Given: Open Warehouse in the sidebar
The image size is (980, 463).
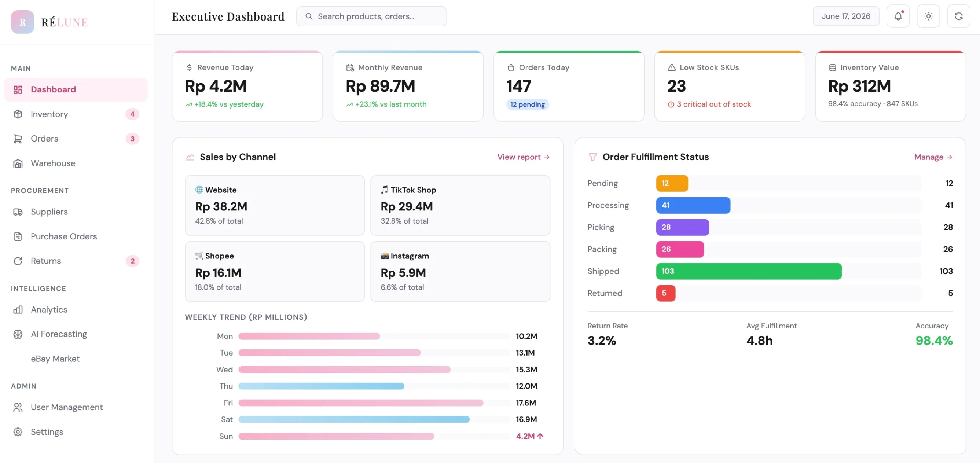Looking at the screenshot, I should (x=76, y=163).
